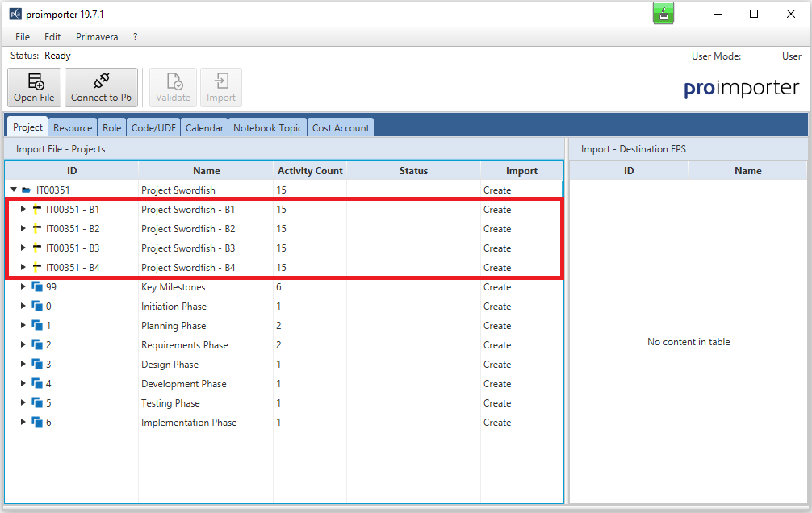
Task: Click Create cell in Testing Phase row
Action: tap(521, 402)
